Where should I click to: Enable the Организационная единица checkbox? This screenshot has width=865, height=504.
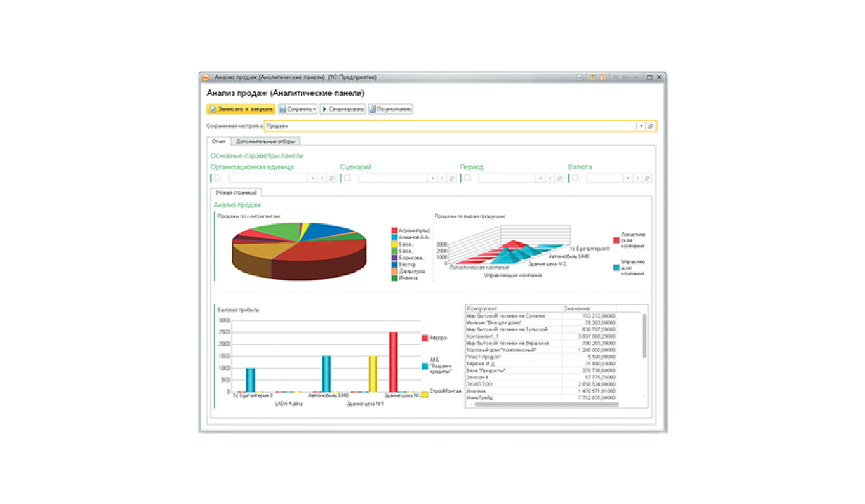[x=218, y=178]
